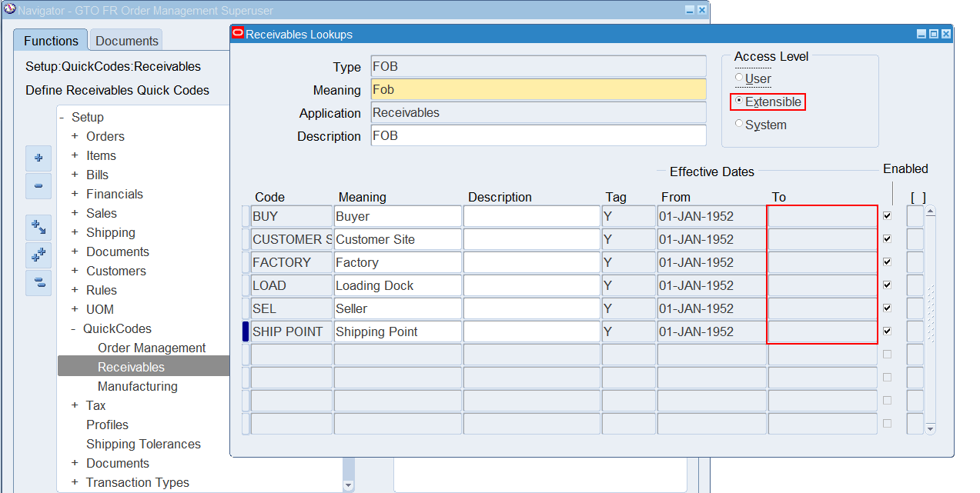The image size is (980, 493).
Task: Switch to the Documents tab
Action: pos(125,40)
